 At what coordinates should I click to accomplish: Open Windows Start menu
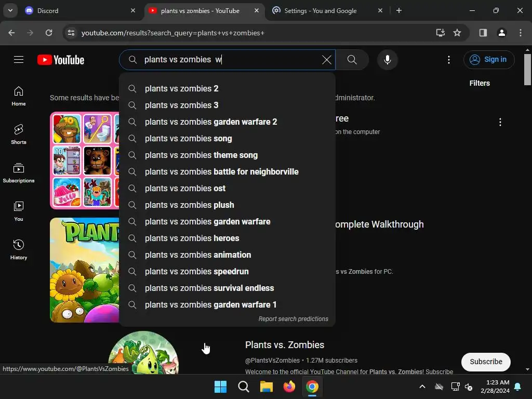click(x=220, y=387)
